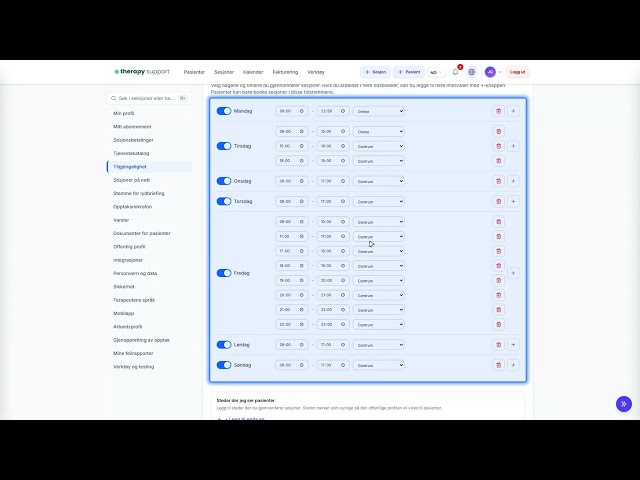Image resolution: width=640 pixels, height=480 pixels.
Task: Toggle Mandag availability off
Action: 224,111
